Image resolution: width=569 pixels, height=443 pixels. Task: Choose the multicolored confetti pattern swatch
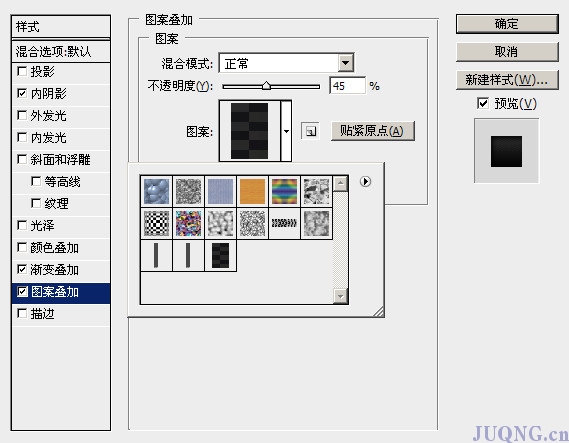coord(188,223)
